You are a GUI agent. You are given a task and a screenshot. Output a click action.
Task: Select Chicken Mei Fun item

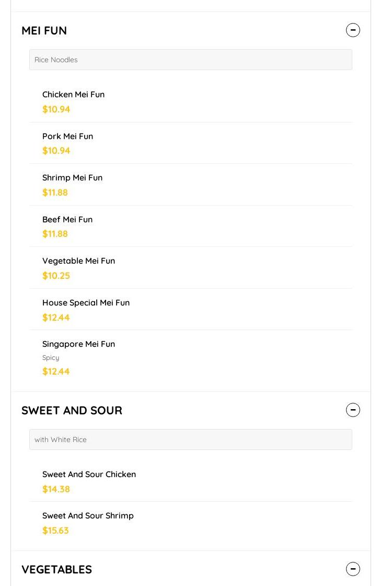pos(73,95)
